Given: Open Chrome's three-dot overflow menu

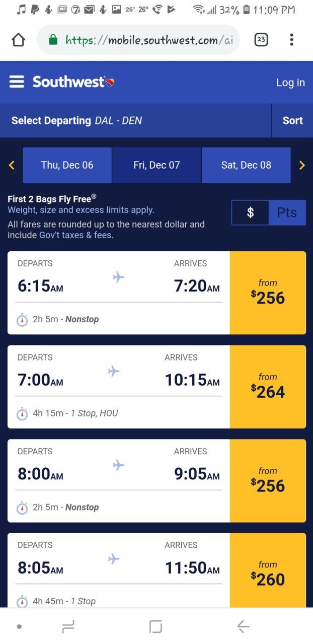Looking at the screenshot, I should point(291,40).
